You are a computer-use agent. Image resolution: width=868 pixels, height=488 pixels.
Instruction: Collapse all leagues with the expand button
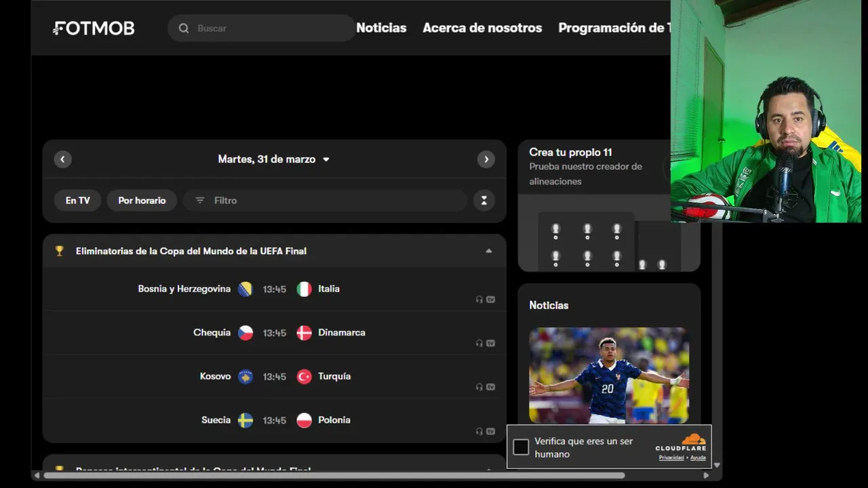pos(484,201)
